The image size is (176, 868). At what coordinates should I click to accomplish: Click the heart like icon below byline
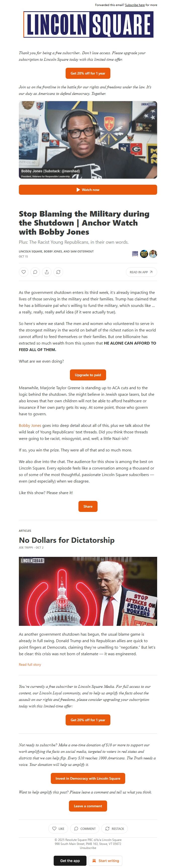click(24, 272)
